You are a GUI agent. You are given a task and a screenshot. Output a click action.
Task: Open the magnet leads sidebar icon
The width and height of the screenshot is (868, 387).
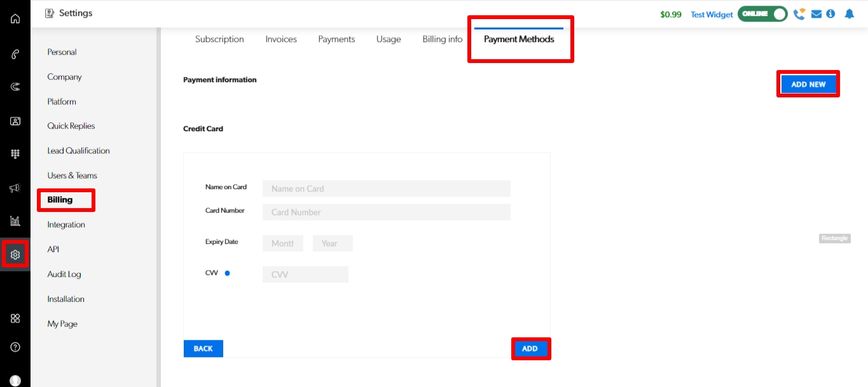click(x=15, y=87)
